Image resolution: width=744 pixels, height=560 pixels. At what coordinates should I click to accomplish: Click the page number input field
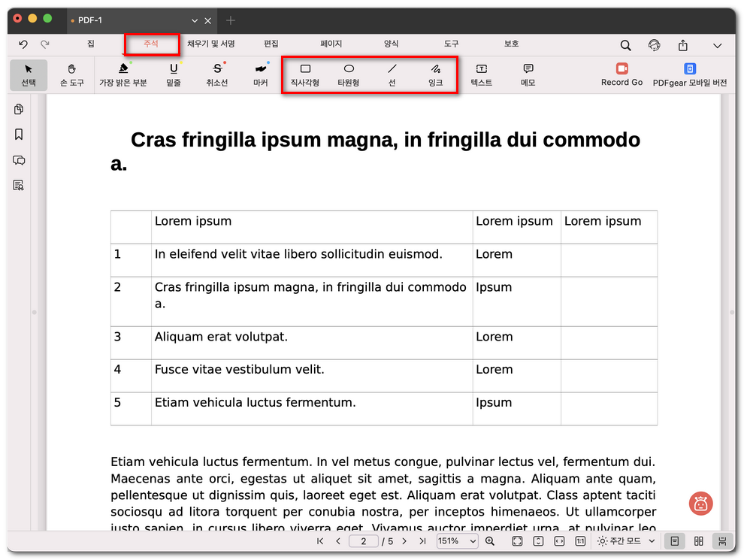364,541
